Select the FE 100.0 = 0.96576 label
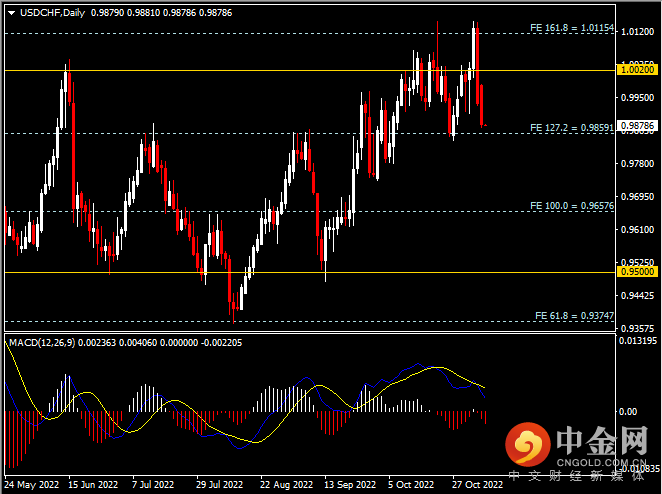This screenshot has height=494, width=662. [x=572, y=206]
